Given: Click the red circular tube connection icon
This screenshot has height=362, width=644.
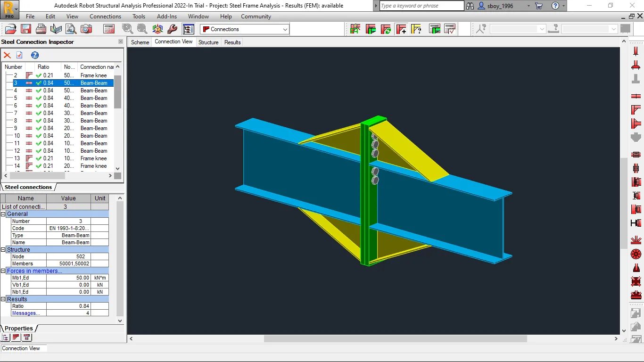Looking at the screenshot, I should point(636,255).
